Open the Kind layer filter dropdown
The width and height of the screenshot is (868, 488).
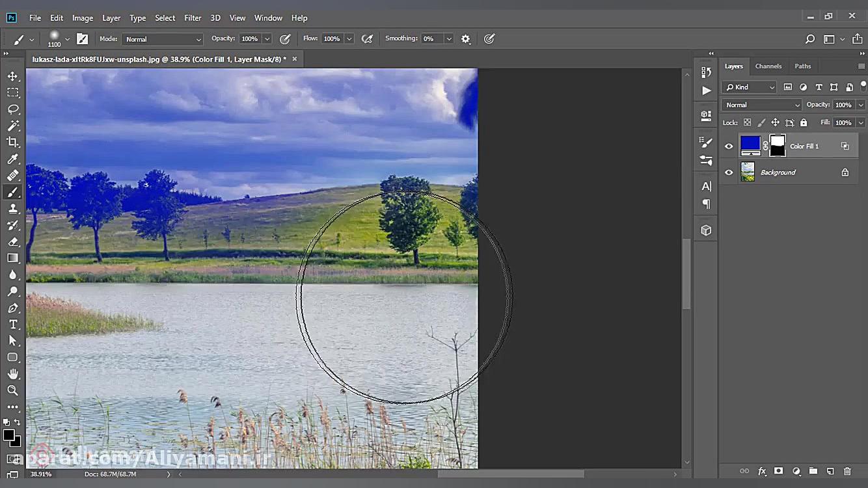point(750,87)
